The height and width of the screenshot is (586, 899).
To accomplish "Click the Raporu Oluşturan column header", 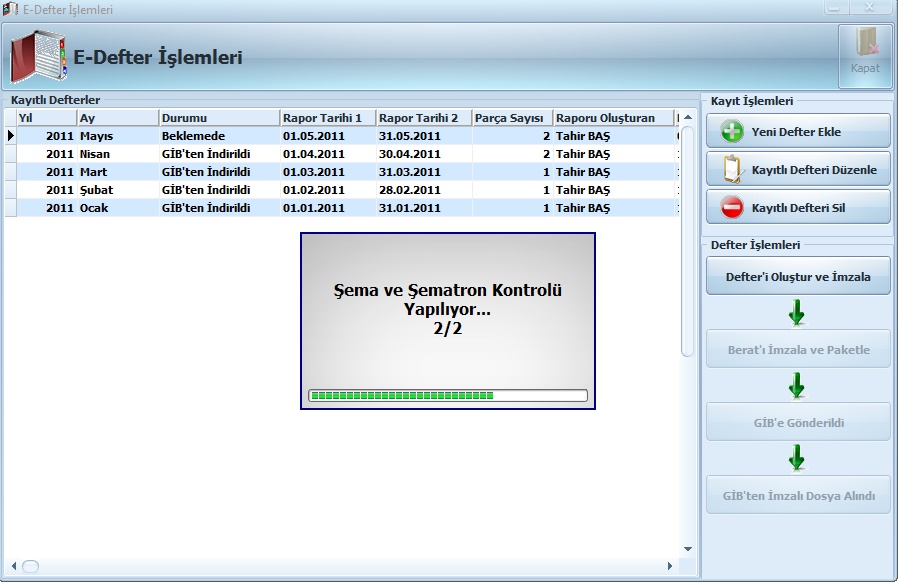I will tap(613, 118).
